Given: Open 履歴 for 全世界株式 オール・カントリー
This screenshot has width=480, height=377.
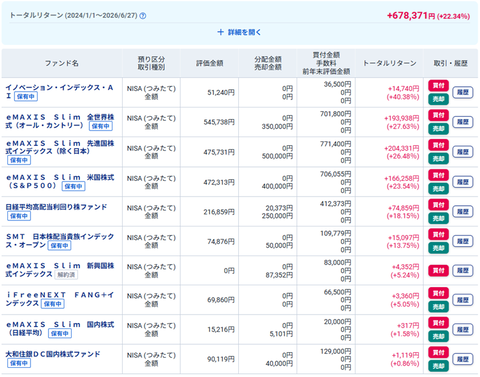Looking at the screenshot, I should [x=463, y=122].
